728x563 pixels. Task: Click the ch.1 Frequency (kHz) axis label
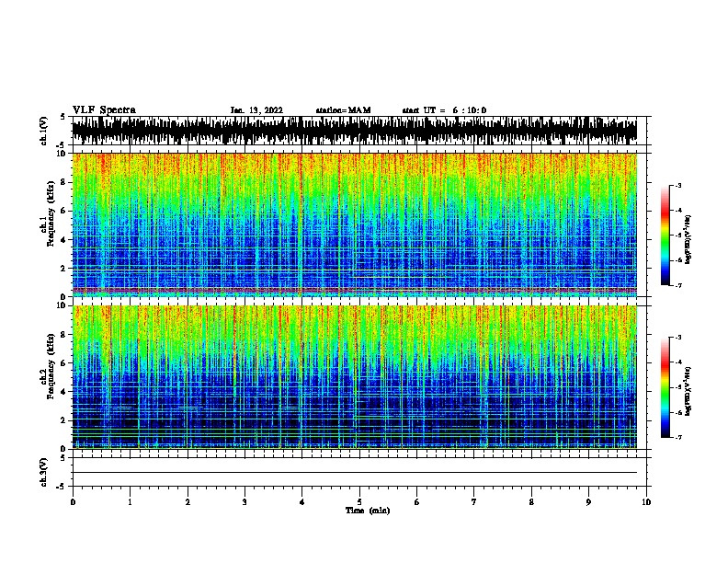(x=47, y=213)
